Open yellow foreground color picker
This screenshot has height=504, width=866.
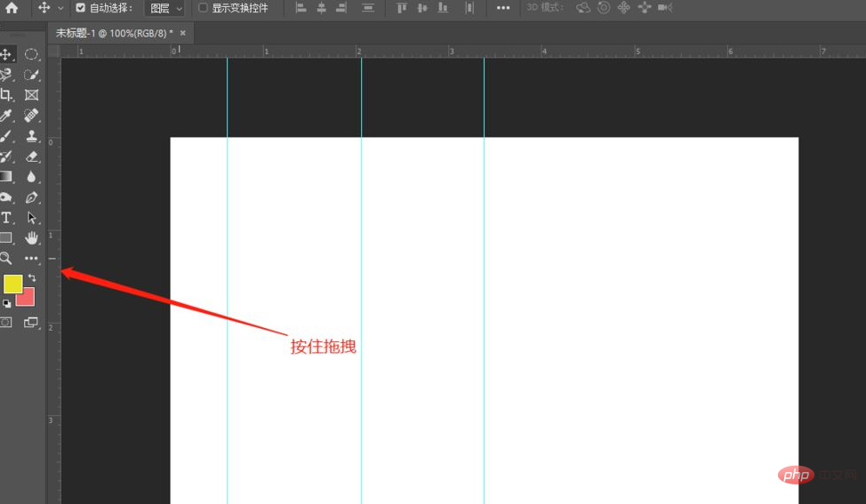(12, 284)
